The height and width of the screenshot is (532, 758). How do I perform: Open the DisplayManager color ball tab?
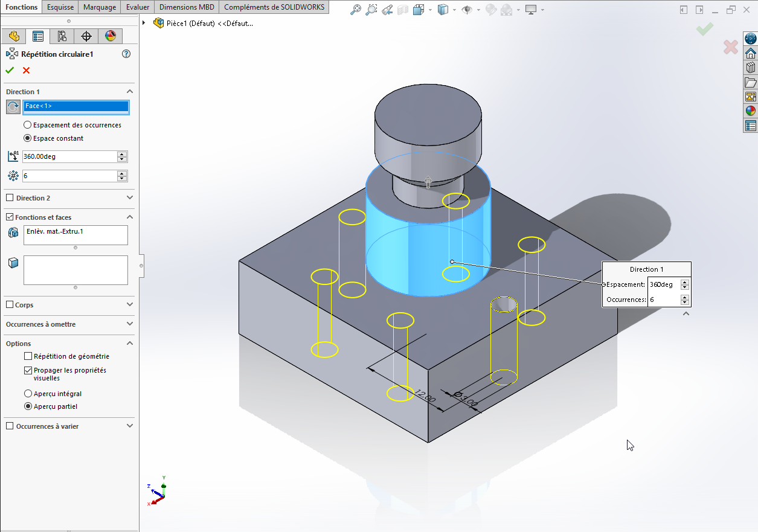pos(111,36)
